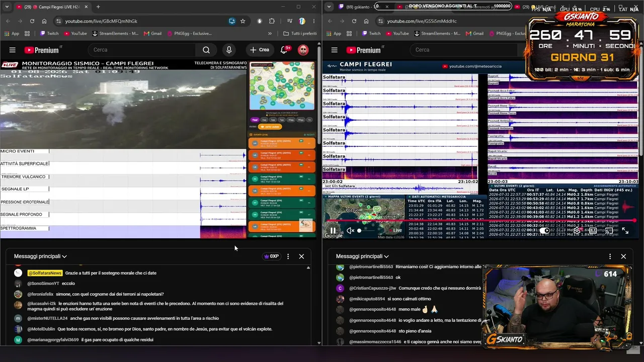Switch right player to theater mode
Screen dimensions: 644x362
(593, 231)
